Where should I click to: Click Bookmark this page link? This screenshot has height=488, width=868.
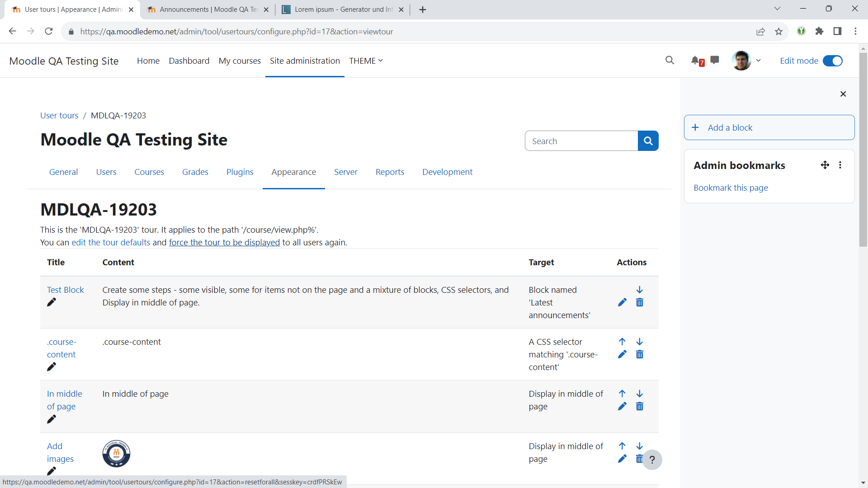[731, 188]
